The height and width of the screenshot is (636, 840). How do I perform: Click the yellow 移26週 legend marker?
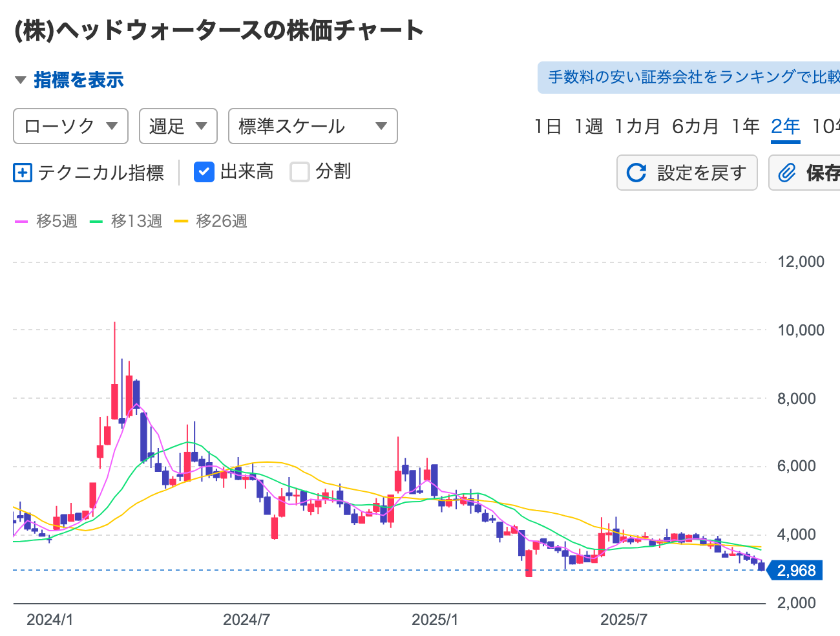point(181,222)
